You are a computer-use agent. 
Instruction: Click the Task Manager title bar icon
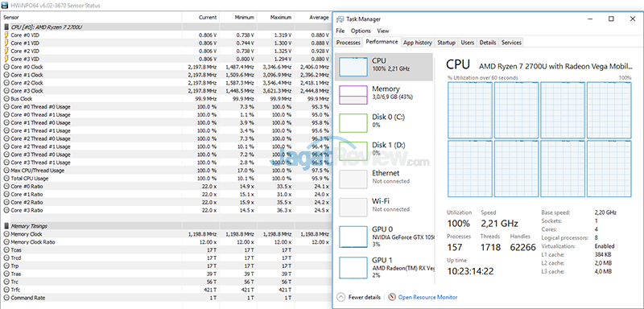point(340,19)
